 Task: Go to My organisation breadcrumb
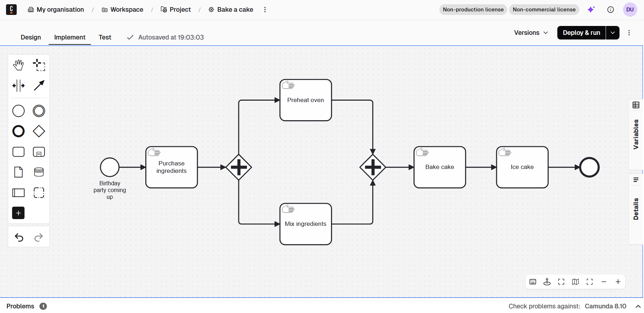[x=56, y=10]
